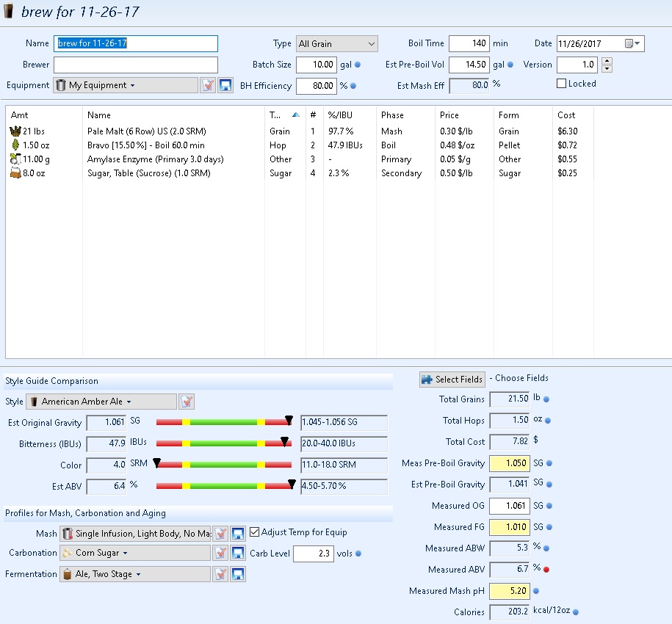The width and height of the screenshot is (672, 624).
Task: Click the edit icon beside My Equipment
Action: pos(208,85)
